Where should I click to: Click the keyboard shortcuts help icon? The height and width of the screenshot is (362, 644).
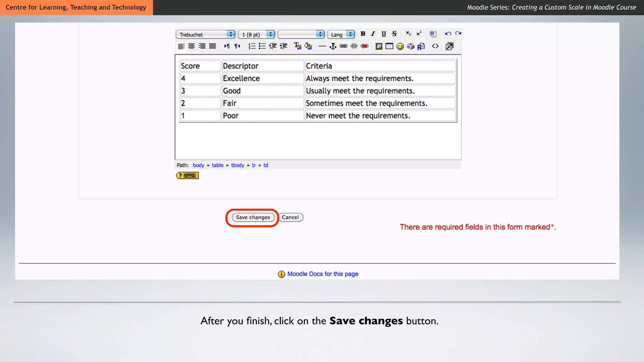tap(187, 175)
